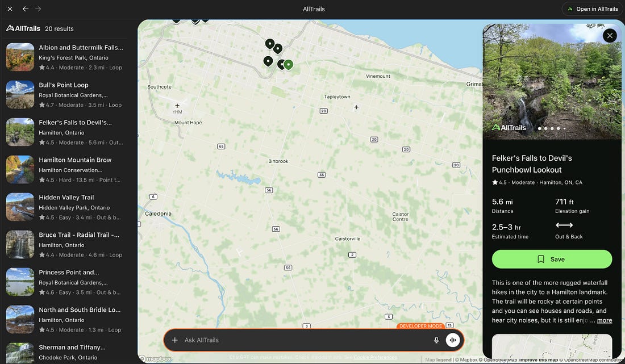Expand description with more link

click(x=605, y=320)
